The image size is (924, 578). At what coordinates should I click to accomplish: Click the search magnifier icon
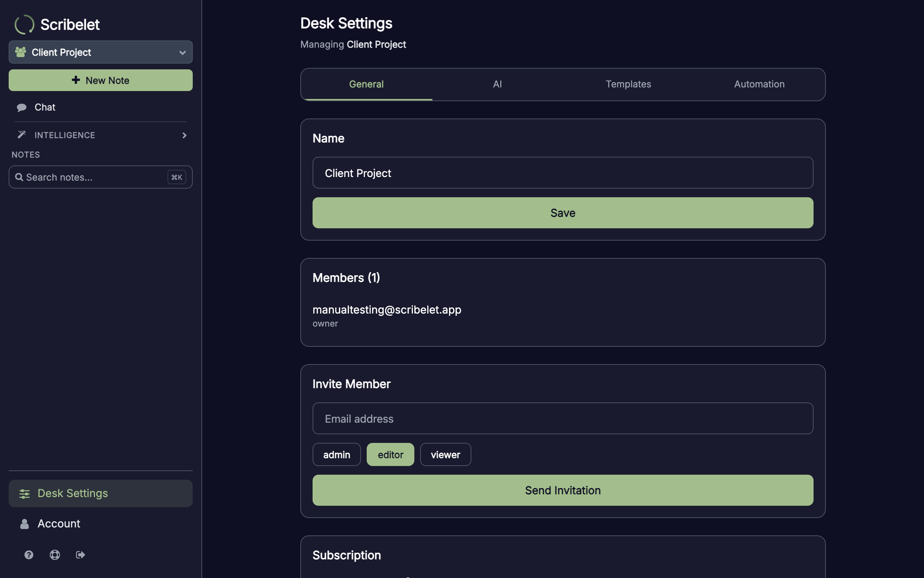19,177
